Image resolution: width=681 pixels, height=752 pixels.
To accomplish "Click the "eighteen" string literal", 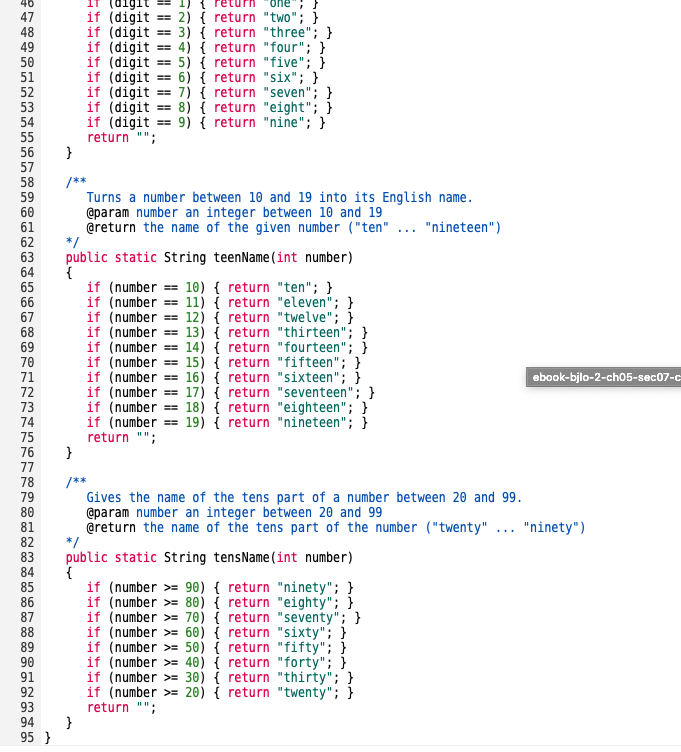I will pos(312,408).
